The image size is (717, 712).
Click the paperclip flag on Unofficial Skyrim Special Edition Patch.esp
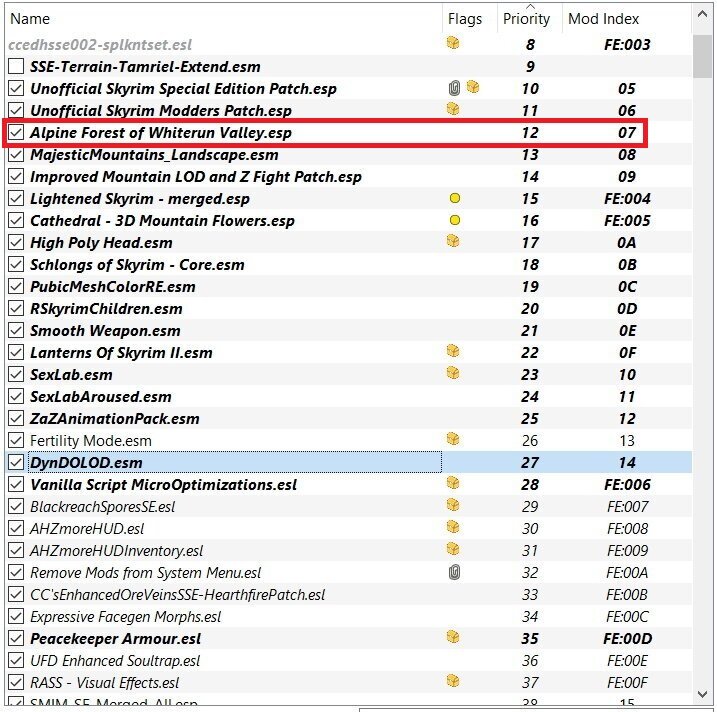click(x=454, y=88)
